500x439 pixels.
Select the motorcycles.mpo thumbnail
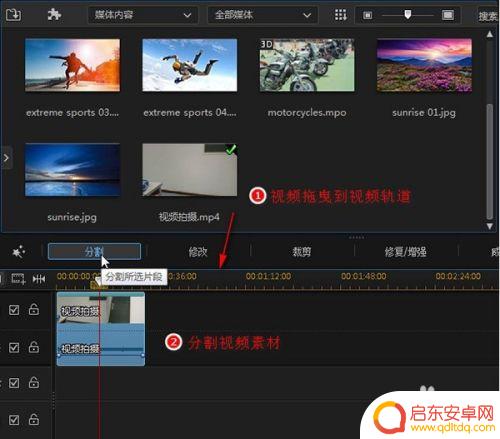307,65
